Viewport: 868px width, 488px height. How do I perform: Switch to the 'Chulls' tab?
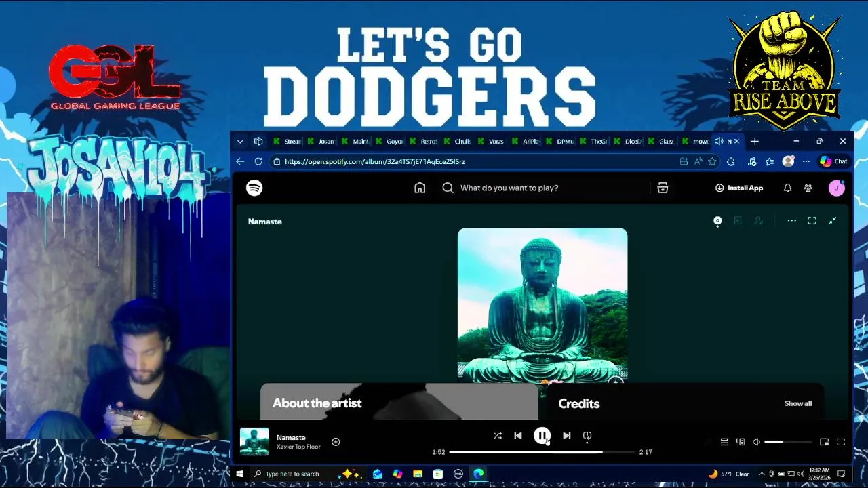coord(457,141)
